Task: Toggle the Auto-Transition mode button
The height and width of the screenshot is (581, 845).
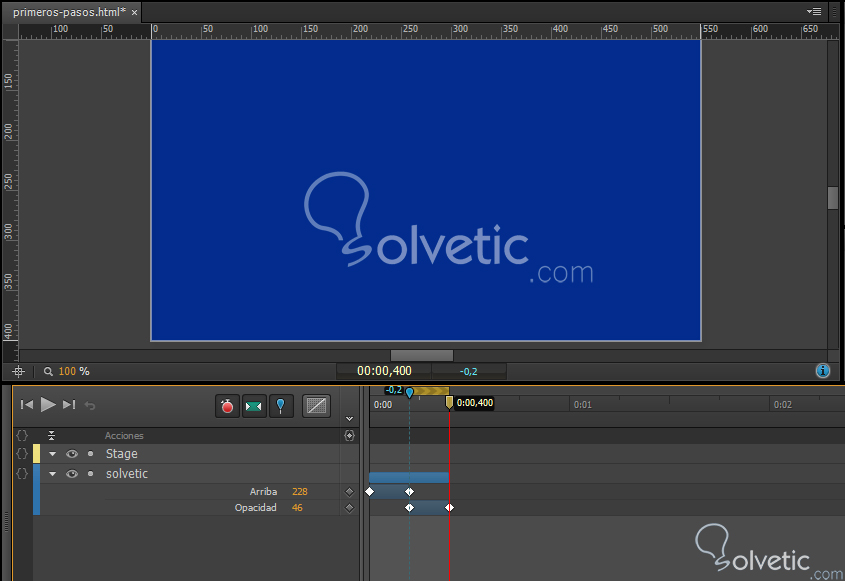Action: [x=254, y=406]
